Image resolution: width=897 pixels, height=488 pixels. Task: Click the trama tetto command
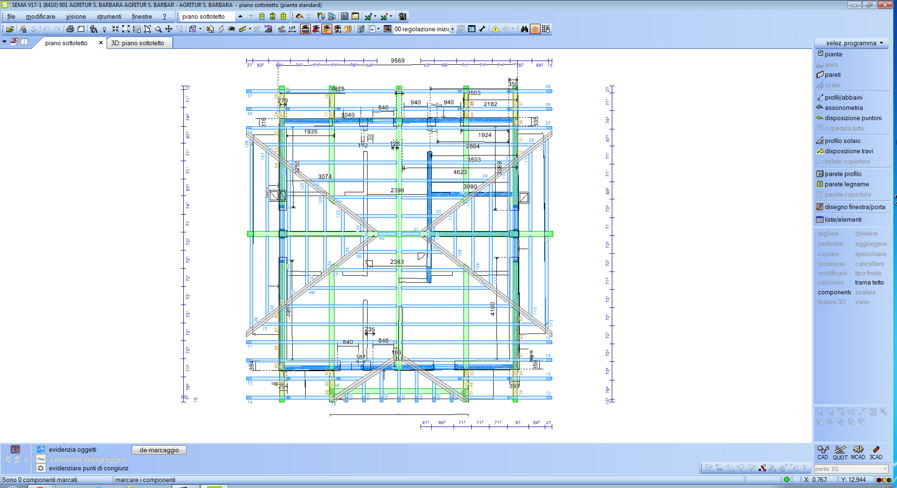pos(868,283)
